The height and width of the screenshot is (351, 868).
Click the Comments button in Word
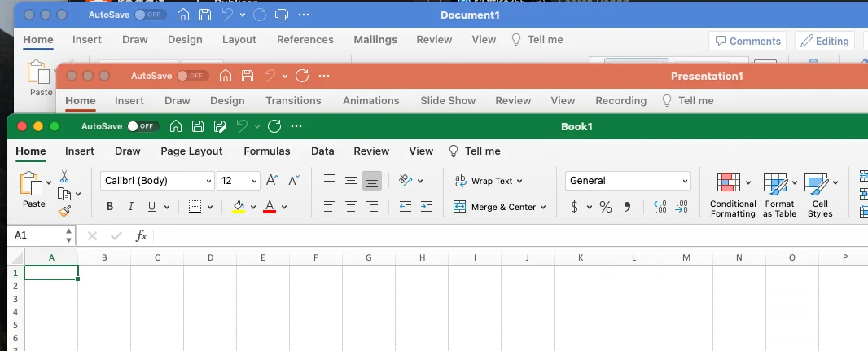pyautogui.click(x=747, y=41)
